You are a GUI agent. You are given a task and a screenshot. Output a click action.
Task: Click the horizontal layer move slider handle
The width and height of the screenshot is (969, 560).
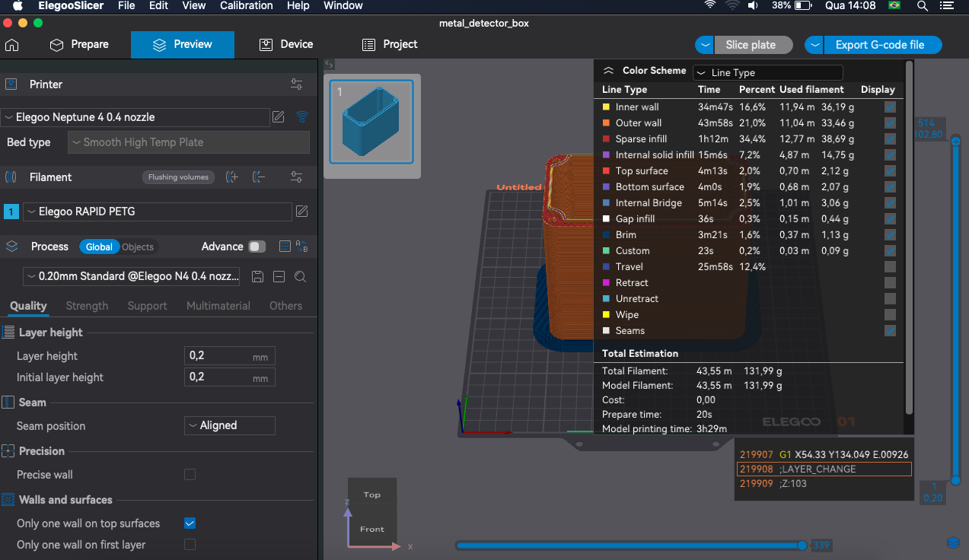pyautogui.click(x=802, y=545)
